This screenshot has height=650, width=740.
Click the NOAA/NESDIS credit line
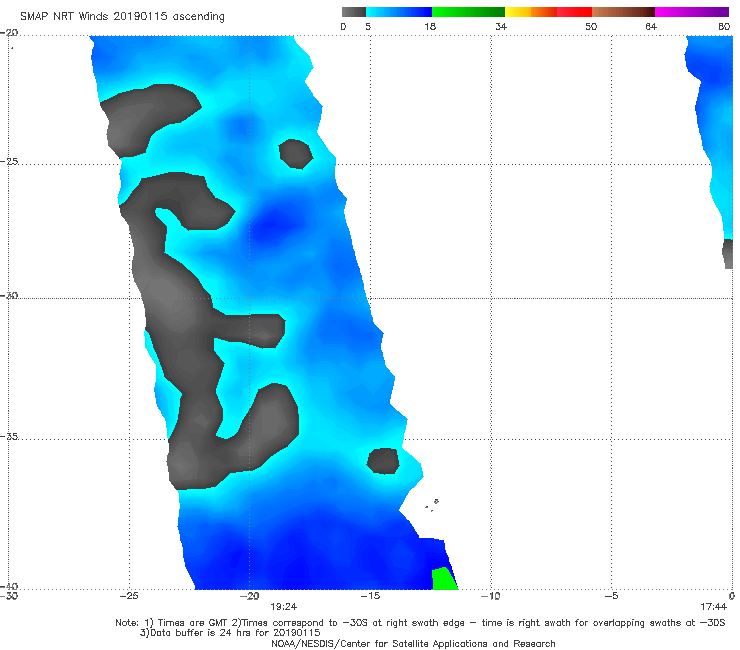pos(413,644)
